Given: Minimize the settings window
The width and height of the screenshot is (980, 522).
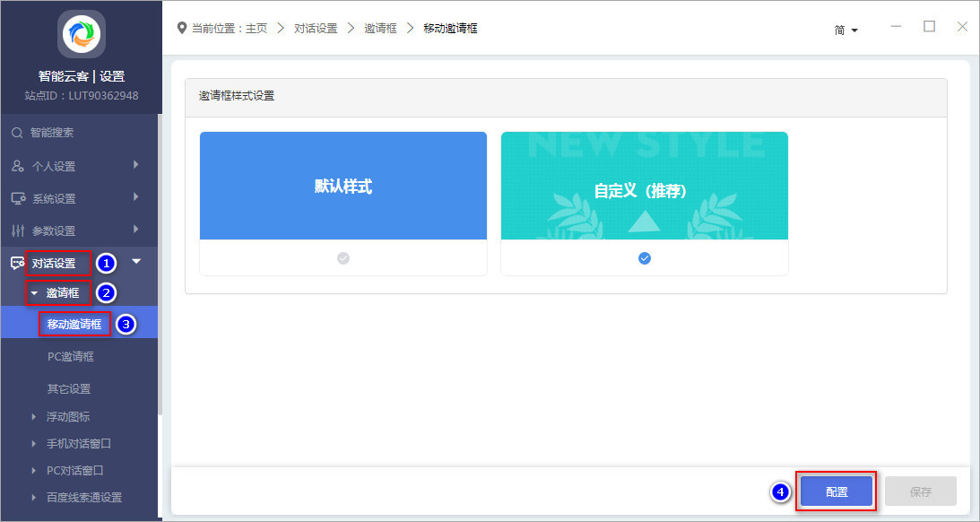Looking at the screenshot, I should point(897,26).
